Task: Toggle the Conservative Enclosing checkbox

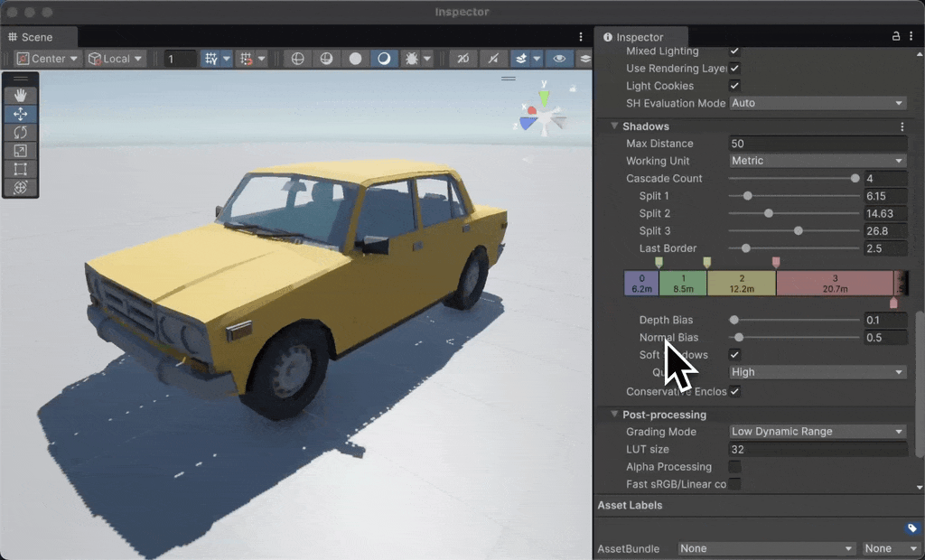Action: pyautogui.click(x=735, y=391)
